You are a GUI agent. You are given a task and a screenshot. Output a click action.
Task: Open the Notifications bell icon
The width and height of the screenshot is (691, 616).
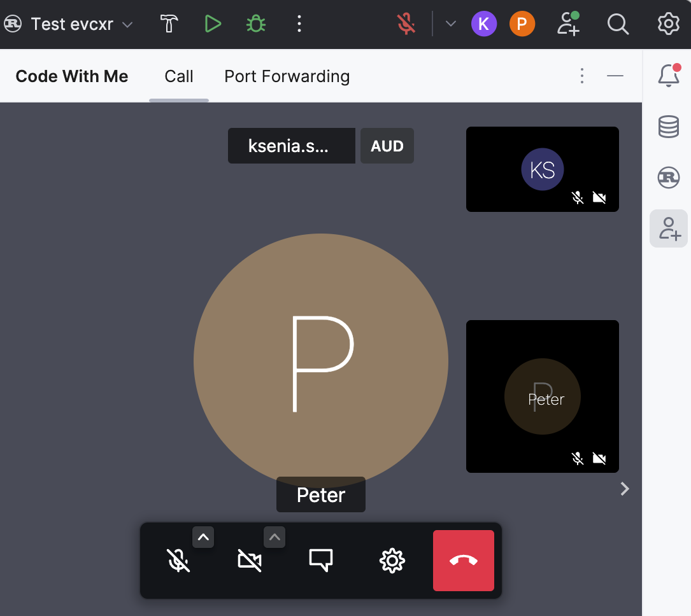click(x=668, y=75)
